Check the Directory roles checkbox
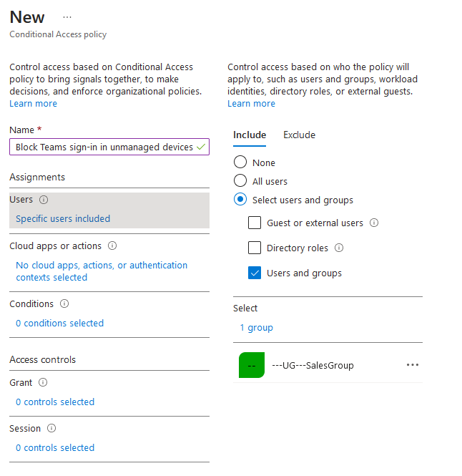Screen dimensions: 462x476 coord(255,248)
